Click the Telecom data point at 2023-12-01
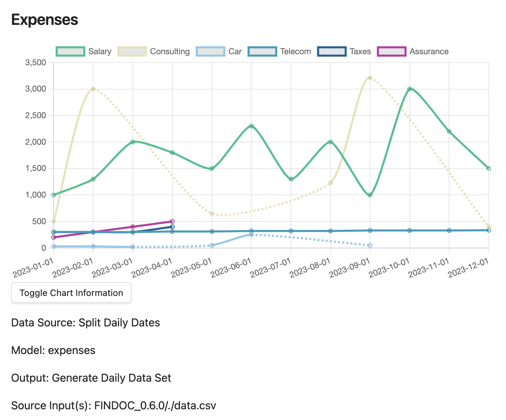The height and width of the screenshot is (420, 506). click(488, 230)
